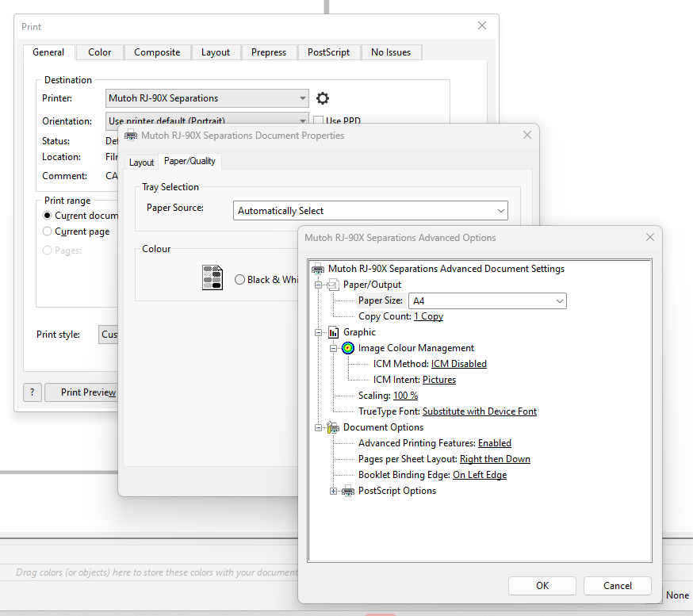693x616 pixels.
Task: Click the Scaling 100 % value
Action: pos(405,396)
